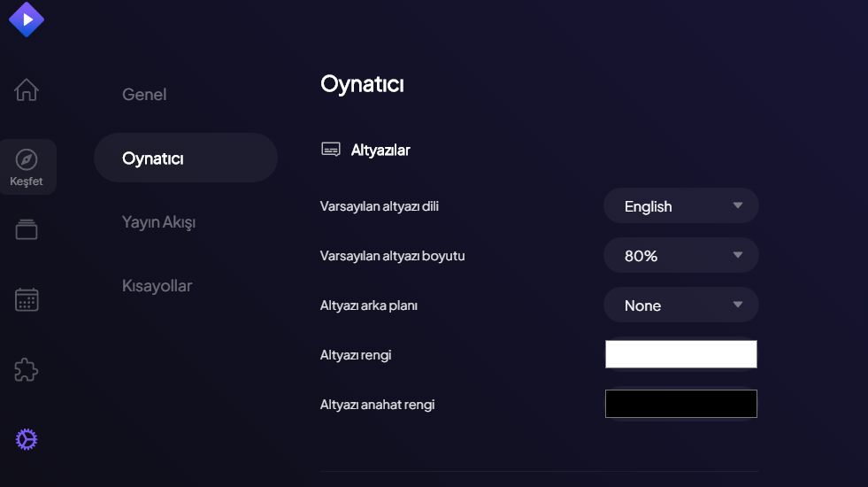Open the subtitle background None dropdown
Image resolution: width=868 pixels, height=487 pixels.
point(680,305)
